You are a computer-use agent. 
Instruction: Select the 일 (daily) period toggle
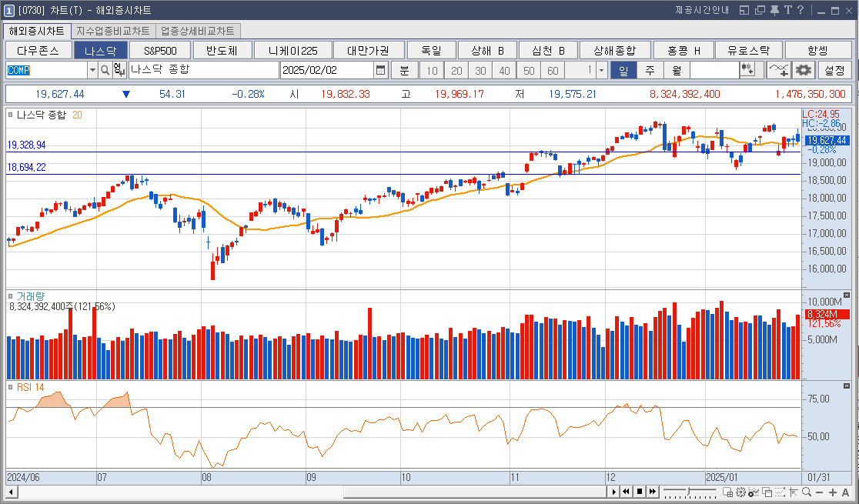[x=623, y=70]
